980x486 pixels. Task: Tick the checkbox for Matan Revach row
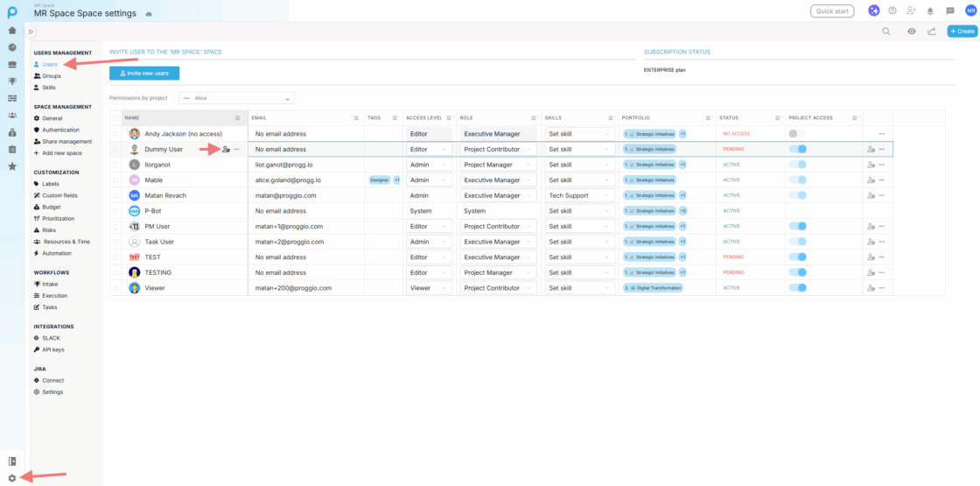115,196
